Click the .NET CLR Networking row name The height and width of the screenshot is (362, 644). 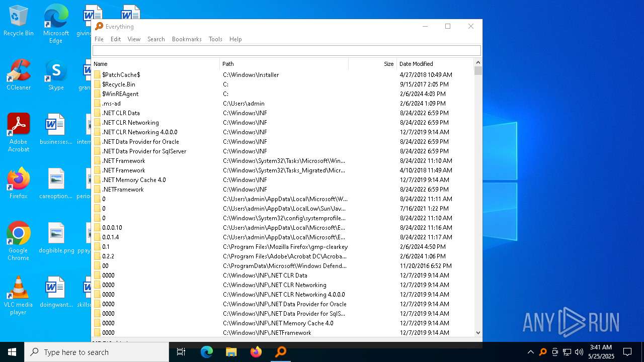coord(130,123)
